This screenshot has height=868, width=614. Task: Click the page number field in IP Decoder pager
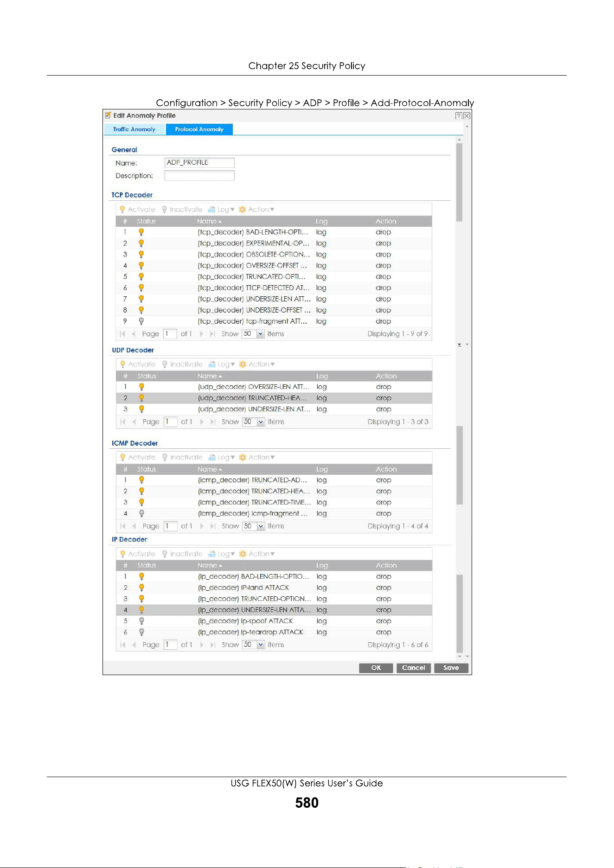[x=171, y=645]
